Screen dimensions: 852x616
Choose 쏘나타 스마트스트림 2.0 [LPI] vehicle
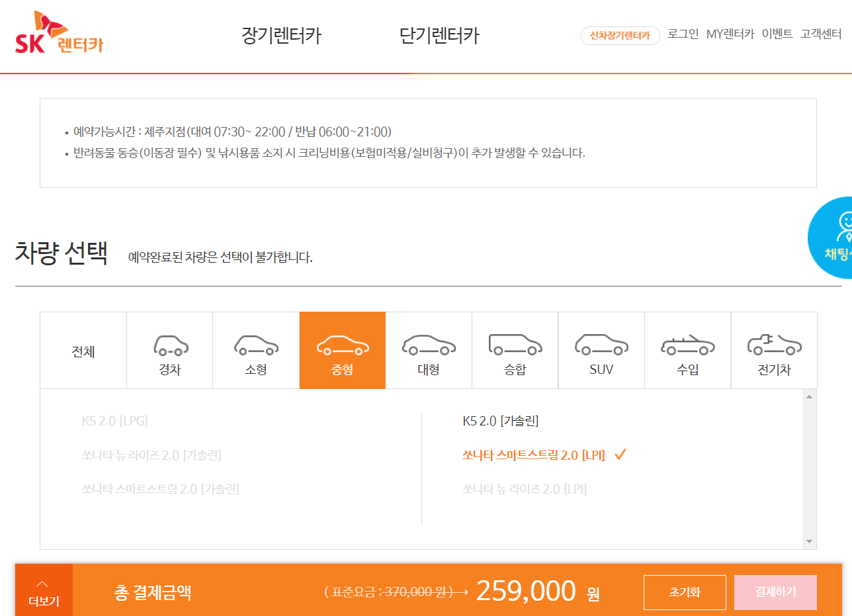(x=534, y=455)
